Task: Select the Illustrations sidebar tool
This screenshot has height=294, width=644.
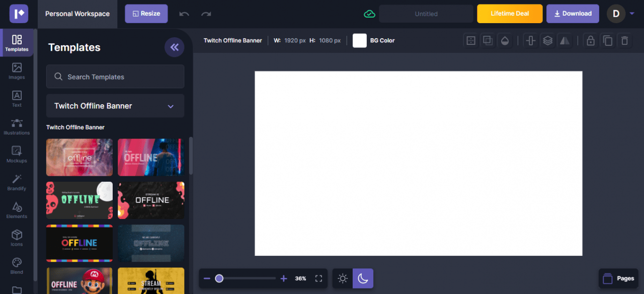Action: [x=17, y=126]
